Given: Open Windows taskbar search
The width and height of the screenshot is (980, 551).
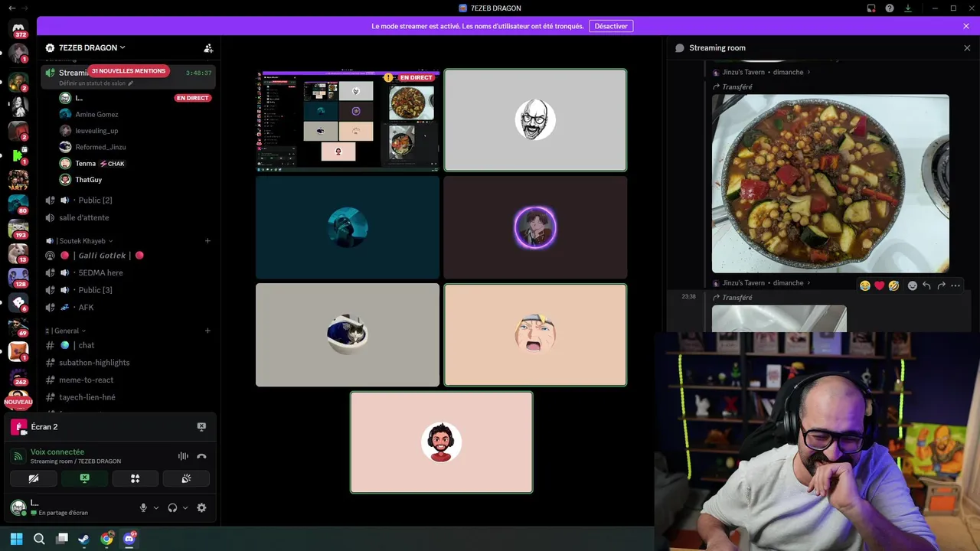Looking at the screenshot, I should (x=39, y=539).
